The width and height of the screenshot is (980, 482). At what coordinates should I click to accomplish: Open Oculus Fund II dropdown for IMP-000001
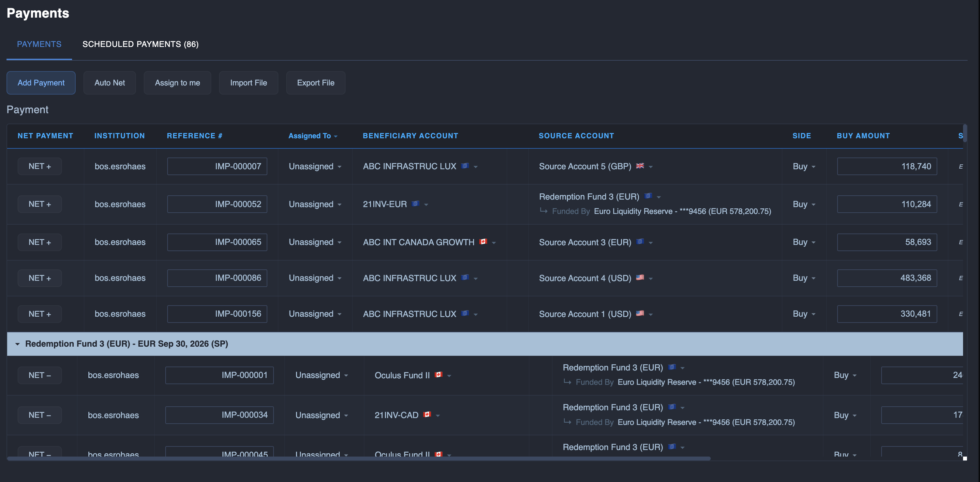413,375
